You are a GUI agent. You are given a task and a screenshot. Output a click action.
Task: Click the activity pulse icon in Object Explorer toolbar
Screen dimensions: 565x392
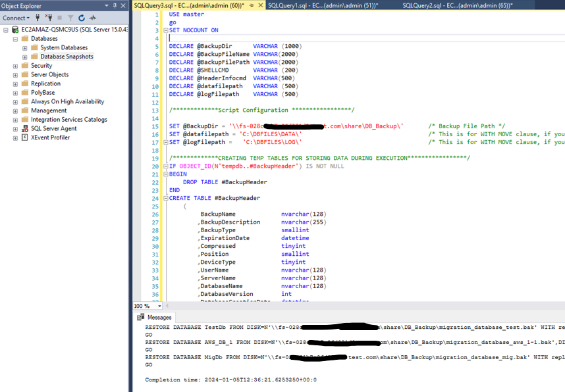tap(93, 18)
